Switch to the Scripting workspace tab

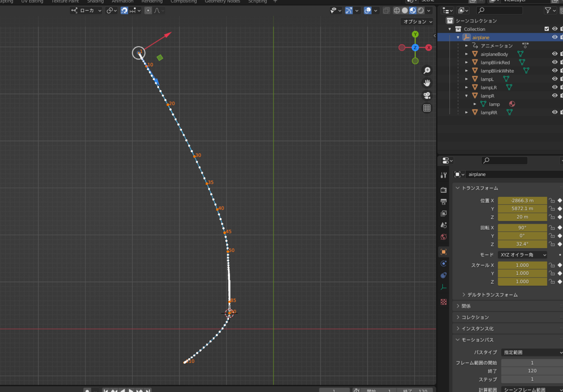coord(257,1)
